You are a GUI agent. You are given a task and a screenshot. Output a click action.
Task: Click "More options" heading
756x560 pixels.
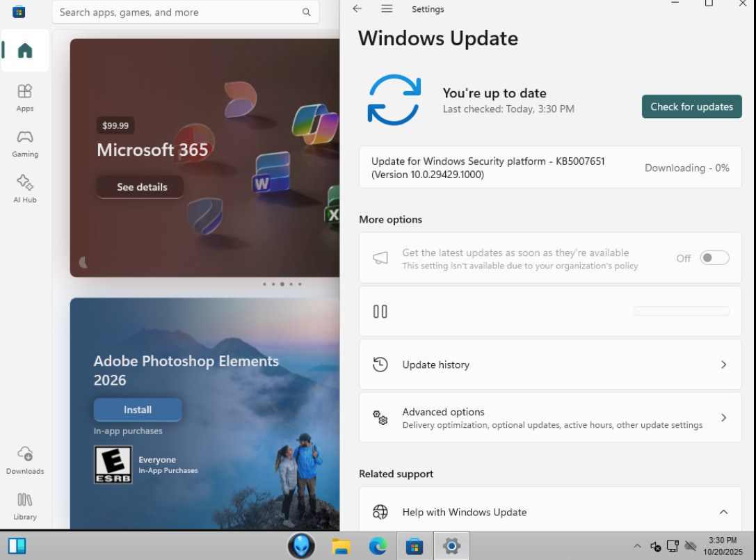(390, 219)
